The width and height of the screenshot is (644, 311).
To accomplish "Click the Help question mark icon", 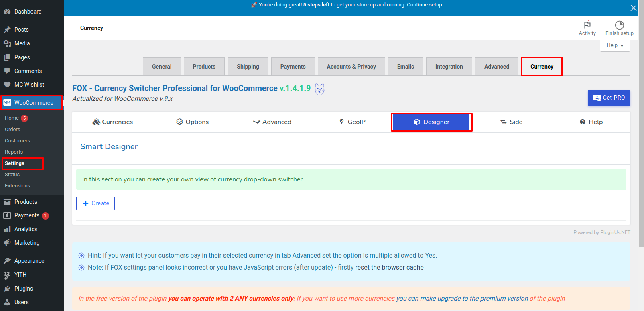I will tap(583, 122).
